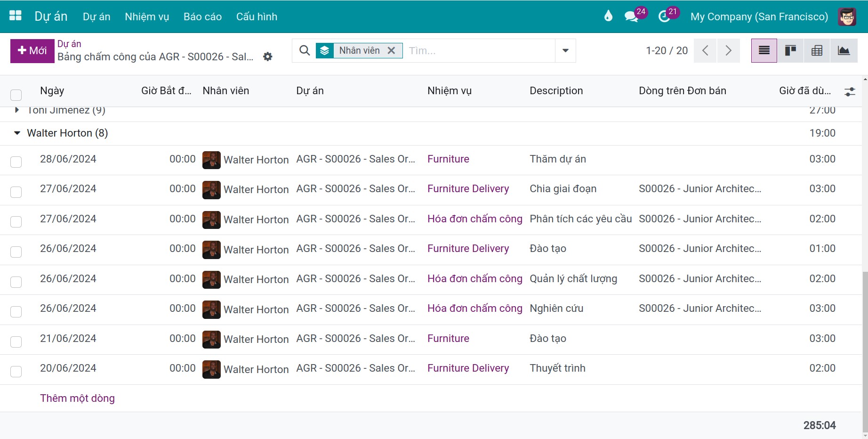Click Thêm một dòng link
The height and width of the screenshot is (439, 868).
pyautogui.click(x=77, y=398)
